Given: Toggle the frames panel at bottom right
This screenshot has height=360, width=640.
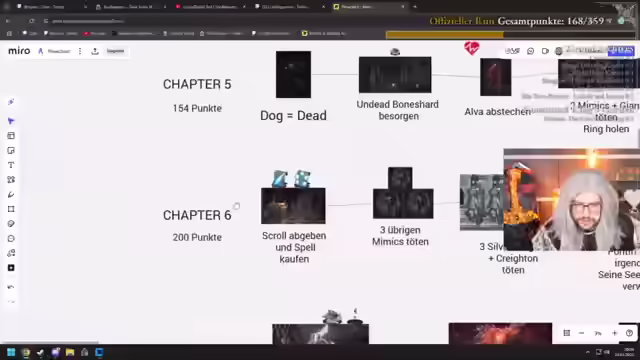Looking at the screenshot, I should point(567,333).
